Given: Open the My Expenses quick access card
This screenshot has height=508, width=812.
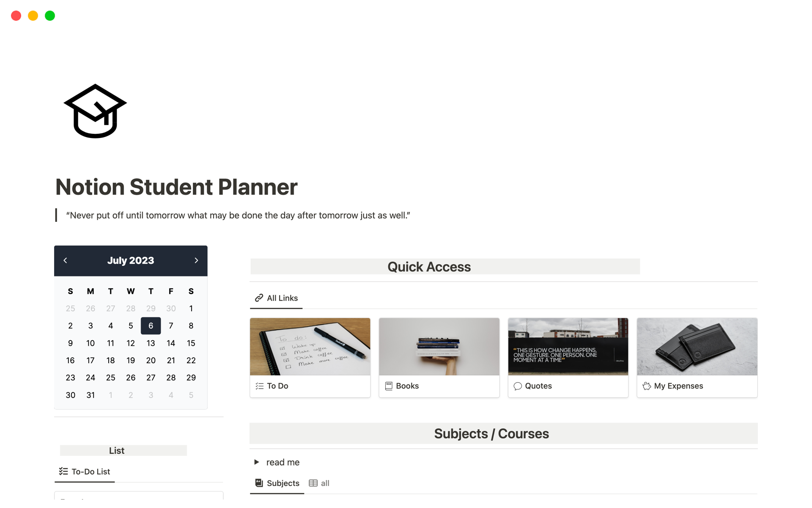Looking at the screenshot, I should tap(697, 356).
